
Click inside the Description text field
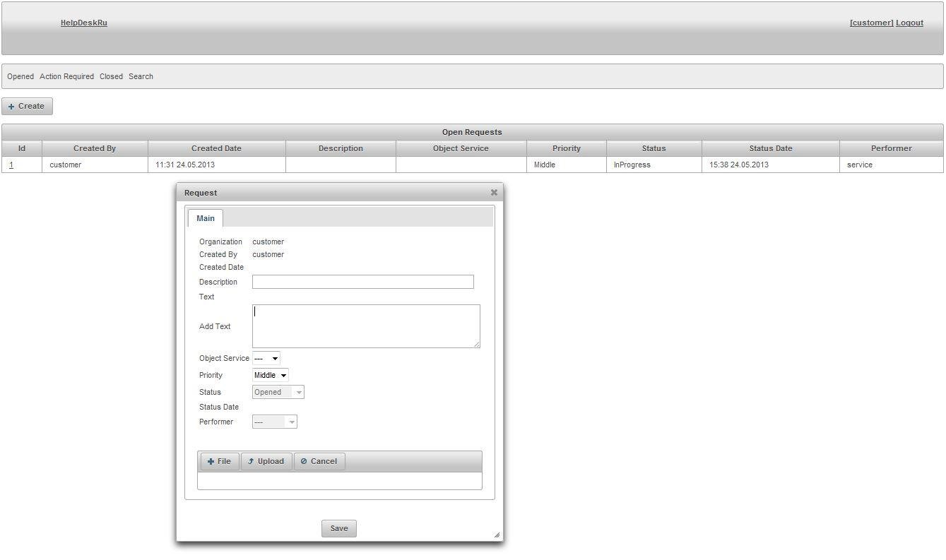[362, 281]
